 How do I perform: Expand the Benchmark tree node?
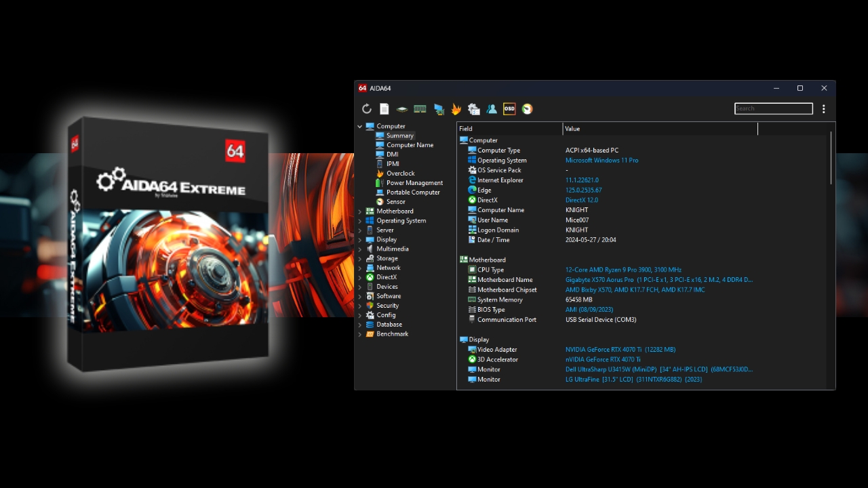pos(360,334)
